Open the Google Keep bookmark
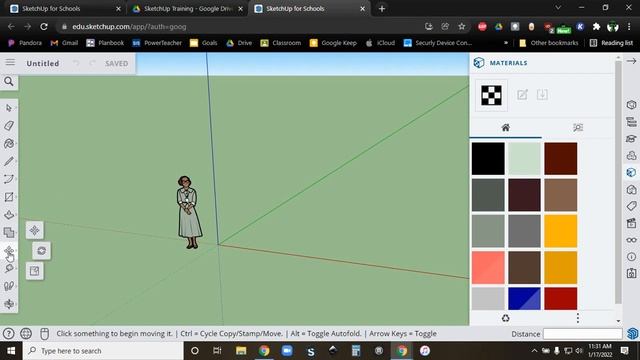 click(x=333, y=43)
